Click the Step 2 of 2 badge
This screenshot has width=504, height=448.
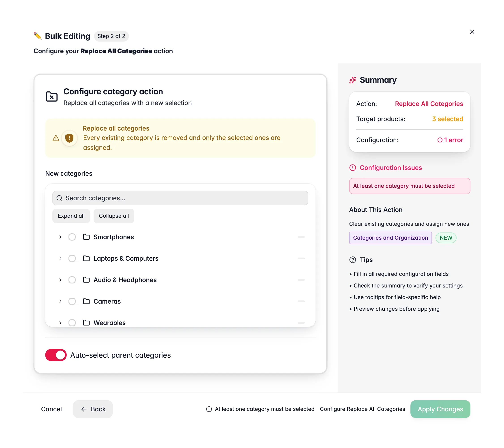point(111,36)
